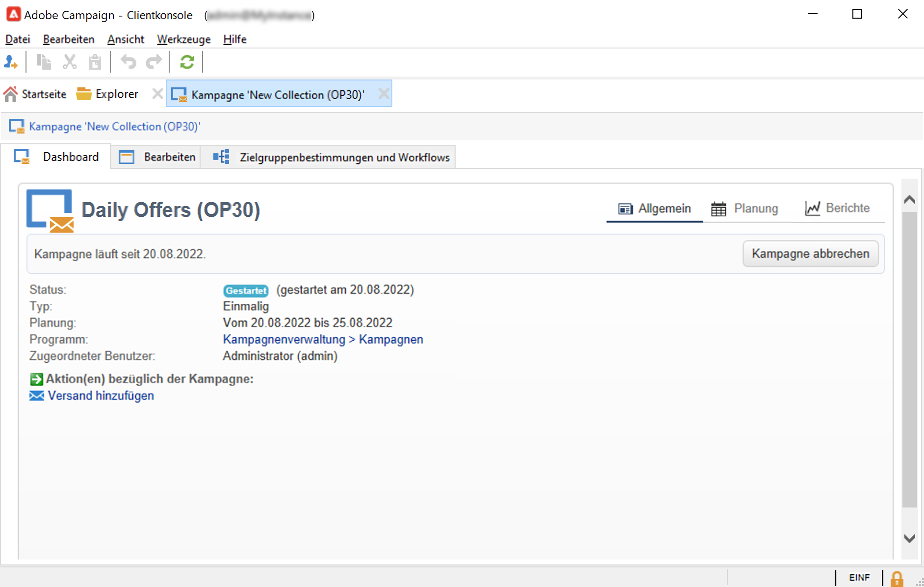The image size is (924, 587).
Task: Click the Redo arrow icon
Action: [x=154, y=62]
